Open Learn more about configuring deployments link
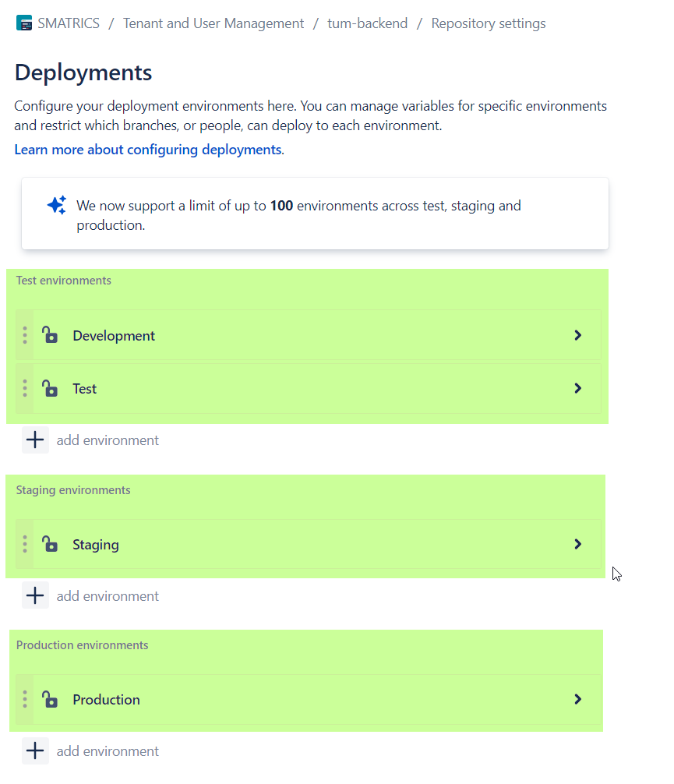674x784 pixels. tap(148, 150)
